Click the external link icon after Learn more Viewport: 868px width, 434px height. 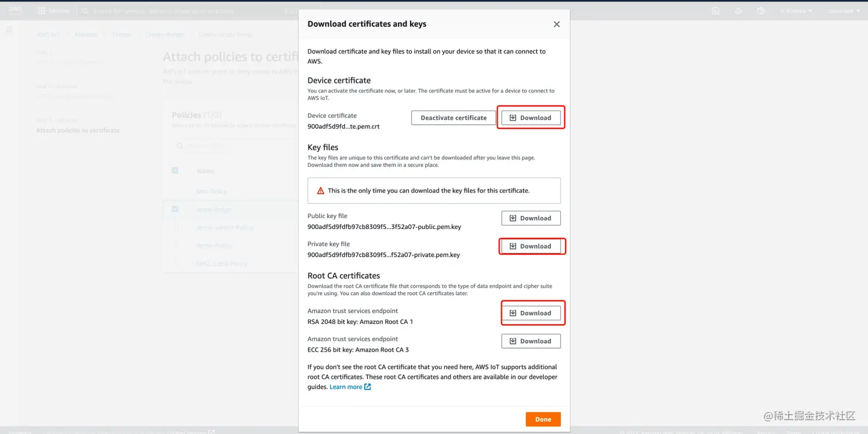(368, 387)
